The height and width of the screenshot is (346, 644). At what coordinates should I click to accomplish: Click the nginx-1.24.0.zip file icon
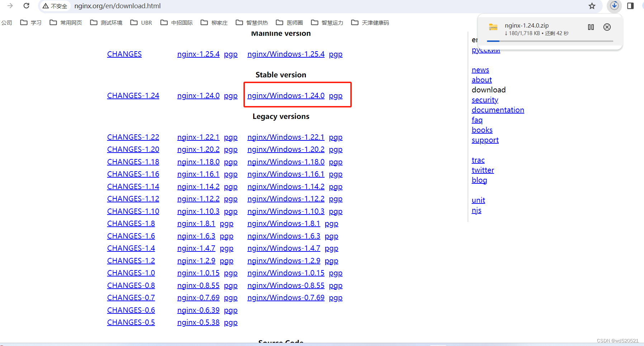pyautogui.click(x=493, y=27)
